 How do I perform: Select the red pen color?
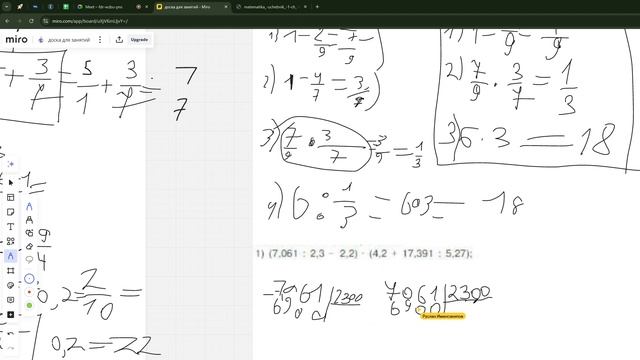pos(29,292)
